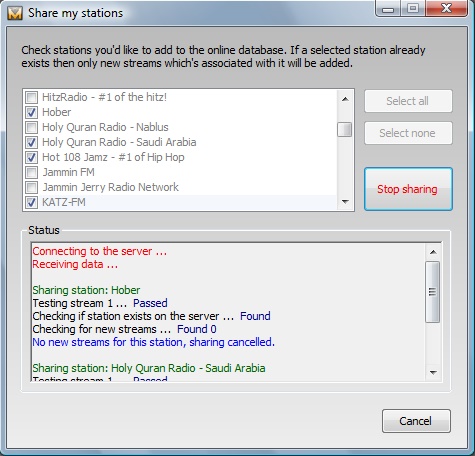The width and height of the screenshot is (475, 456).
Task: Click station list scroll down arrow
Action: coord(345,202)
